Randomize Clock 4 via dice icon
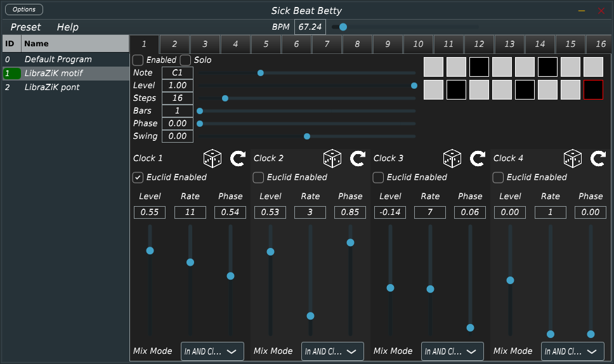The image size is (614, 364). [x=573, y=159]
